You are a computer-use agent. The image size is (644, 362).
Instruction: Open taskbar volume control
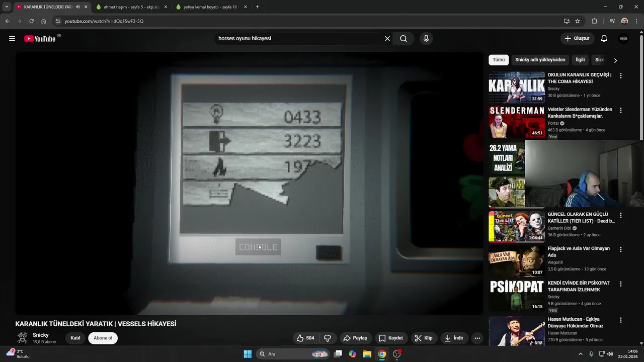(x=610, y=354)
